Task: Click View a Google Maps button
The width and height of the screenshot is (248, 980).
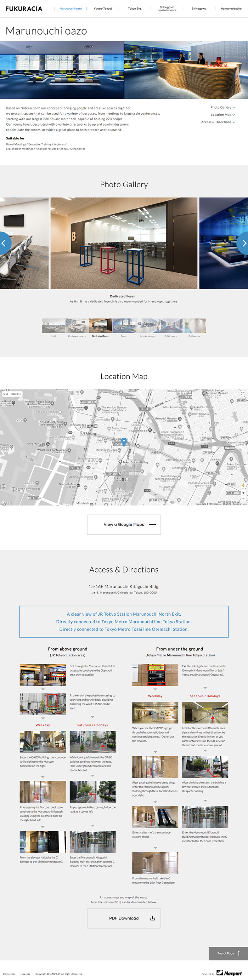Action: [124, 524]
